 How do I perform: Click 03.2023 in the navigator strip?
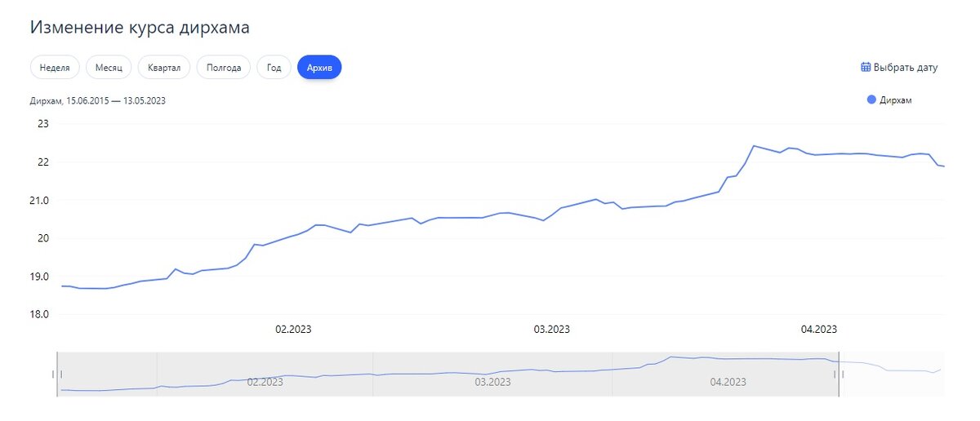point(492,382)
